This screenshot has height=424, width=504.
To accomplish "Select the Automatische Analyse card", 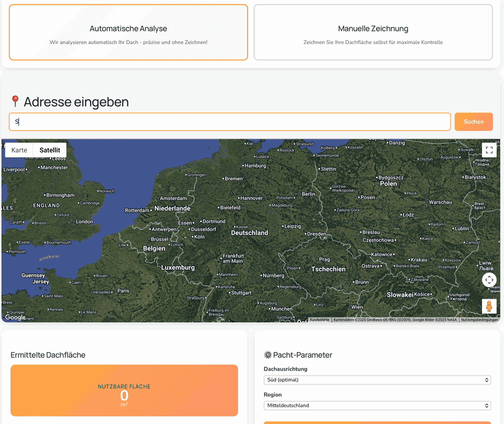I will point(129,32).
